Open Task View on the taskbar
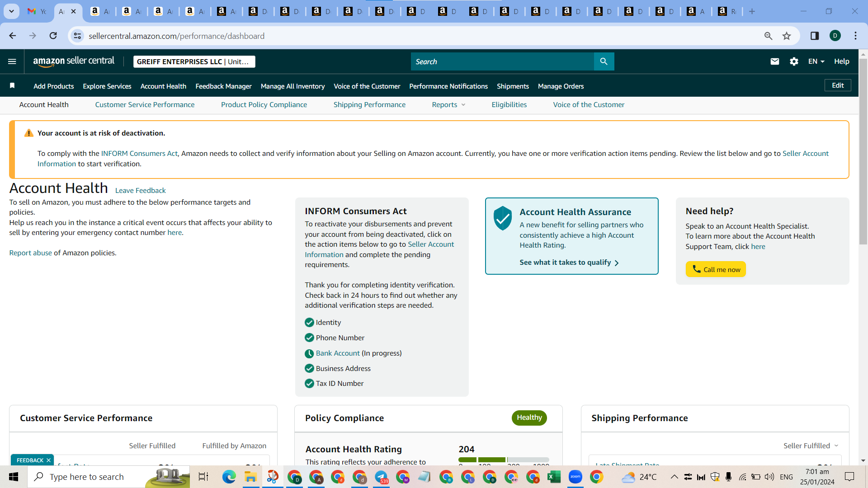 [x=203, y=477]
